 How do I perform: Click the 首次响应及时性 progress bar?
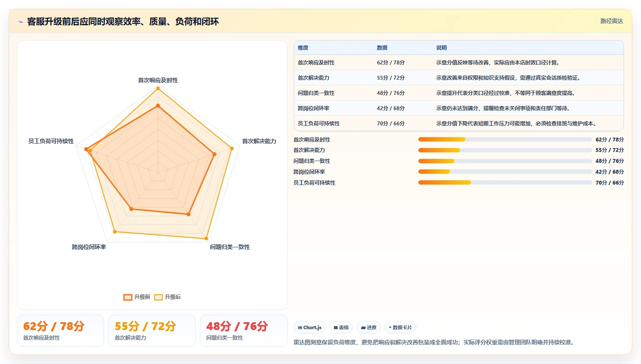[505, 139]
